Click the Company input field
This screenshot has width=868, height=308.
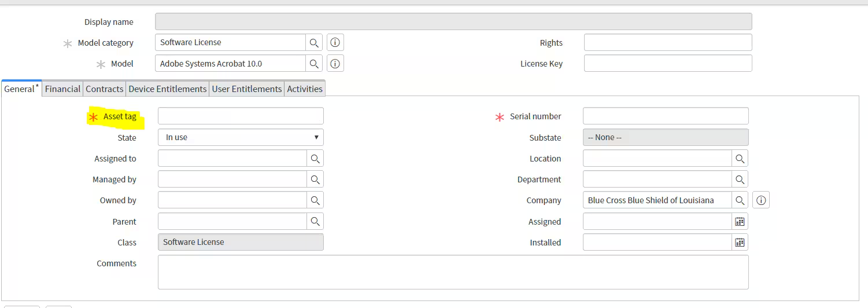coord(658,200)
